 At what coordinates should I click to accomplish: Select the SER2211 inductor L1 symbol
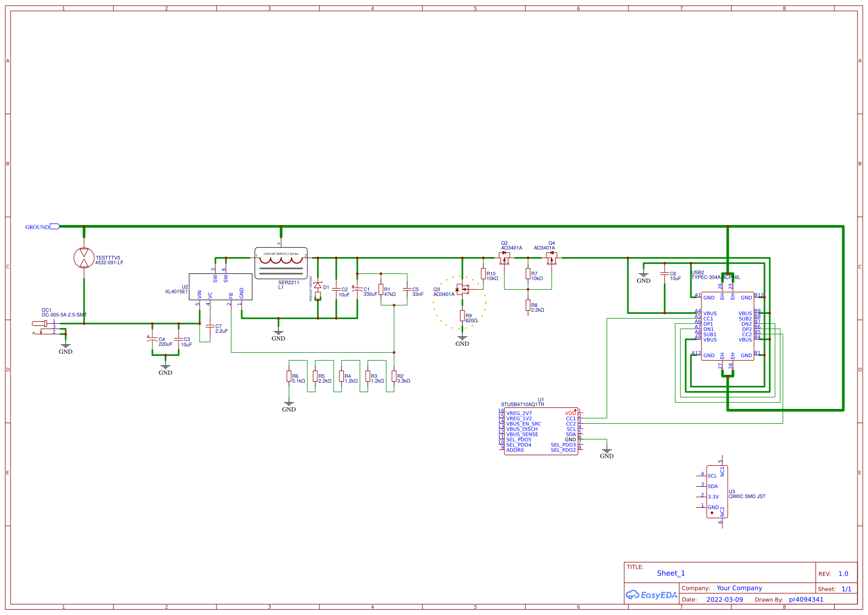pyautogui.click(x=281, y=263)
